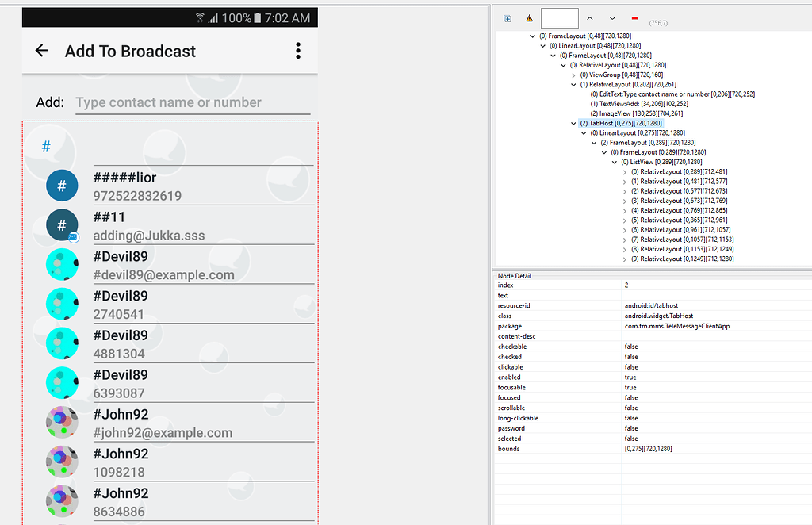The width and height of the screenshot is (812, 525).
Task: Select the ListView node in the hierarchy
Action: (661, 161)
